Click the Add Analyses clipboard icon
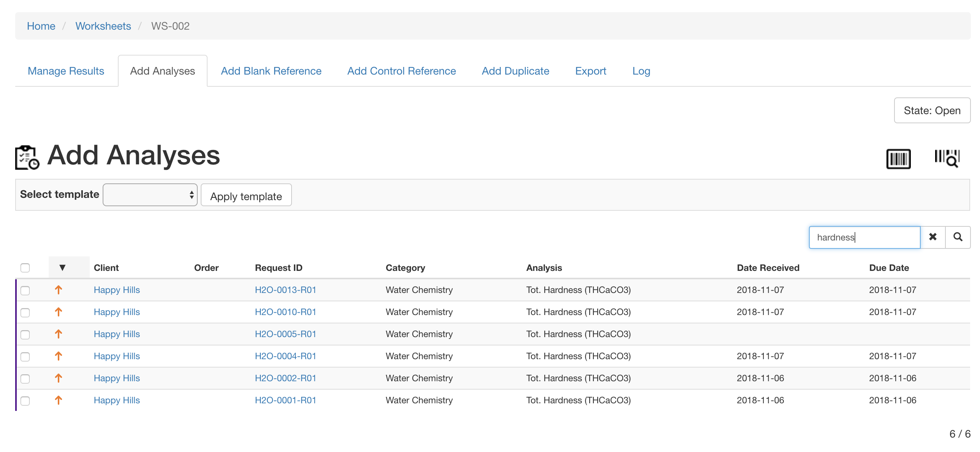Screen dimensions: 980x452 click(x=27, y=157)
